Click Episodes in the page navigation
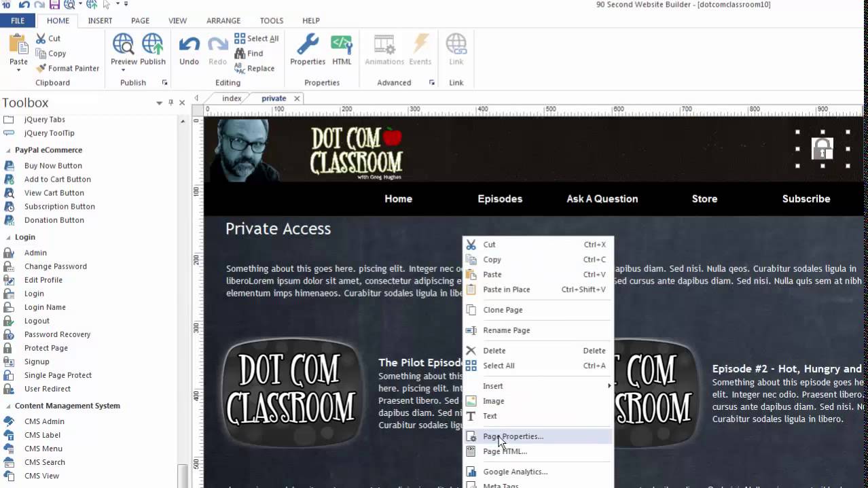The image size is (868, 488). click(x=500, y=199)
